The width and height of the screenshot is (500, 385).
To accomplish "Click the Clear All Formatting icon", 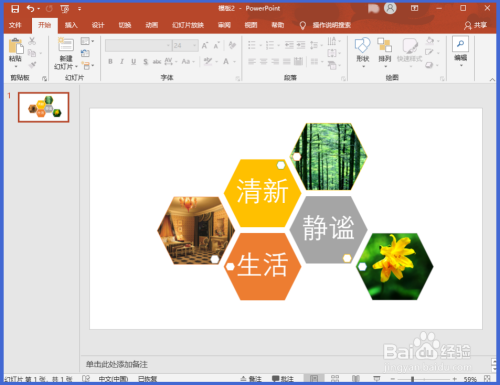I will [x=232, y=45].
